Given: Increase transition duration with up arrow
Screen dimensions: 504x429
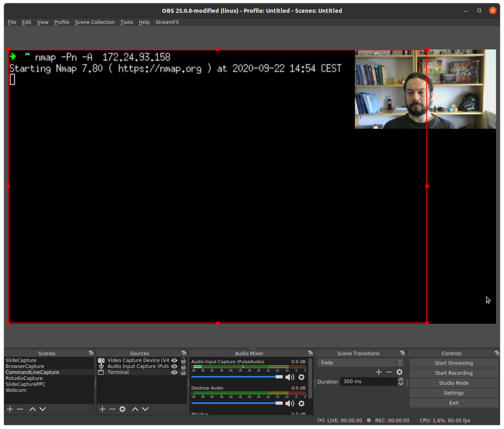Looking at the screenshot, I should [x=401, y=380].
